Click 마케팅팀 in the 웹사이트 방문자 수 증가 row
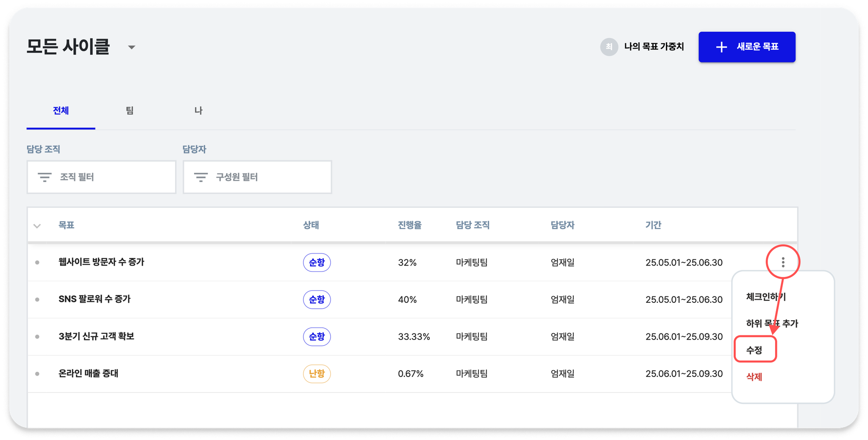 click(x=472, y=263)
